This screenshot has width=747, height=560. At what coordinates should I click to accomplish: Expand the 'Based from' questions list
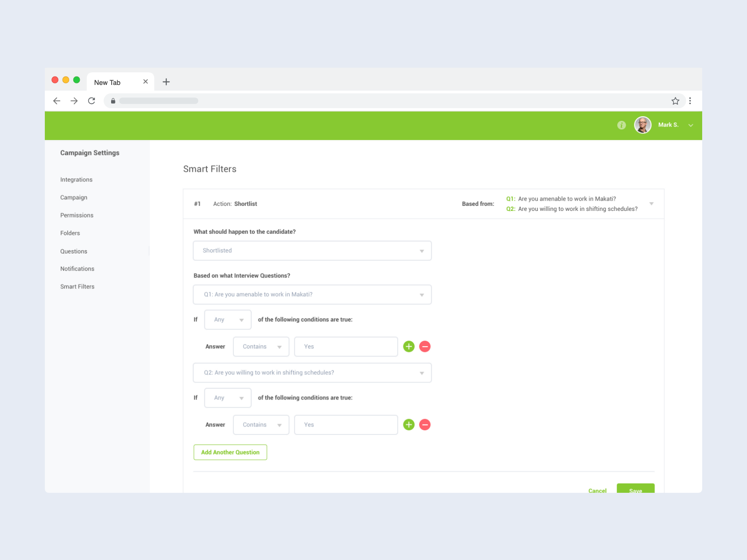click(652, 204)
